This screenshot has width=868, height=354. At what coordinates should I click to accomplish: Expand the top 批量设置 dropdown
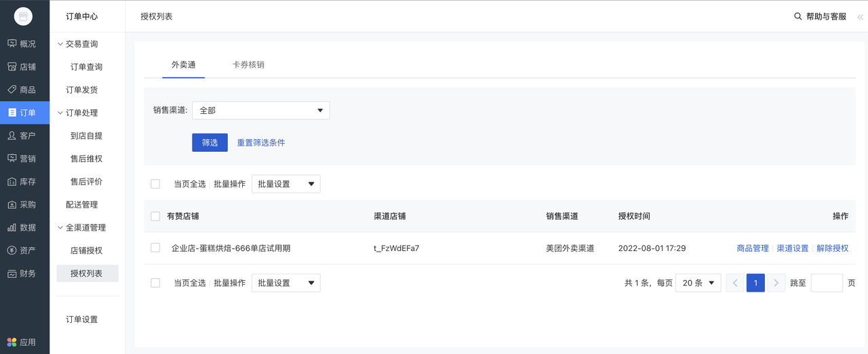tap(285, 184)
